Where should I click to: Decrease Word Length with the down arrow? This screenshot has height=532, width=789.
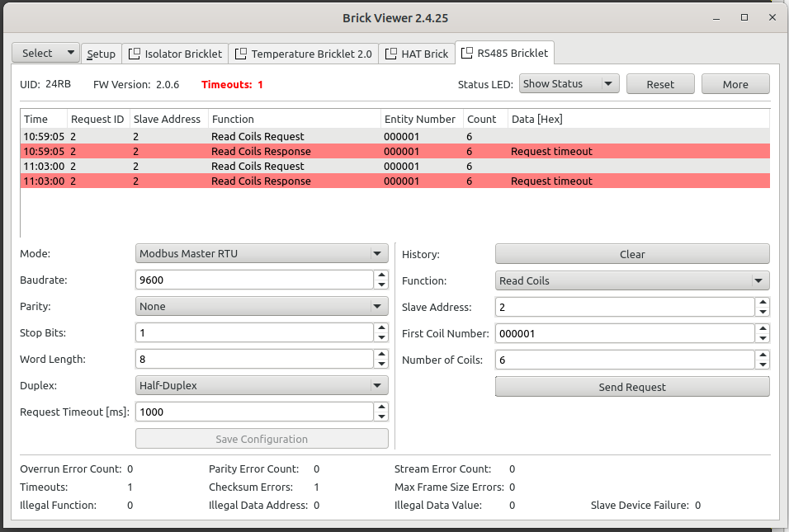[381, 364]
